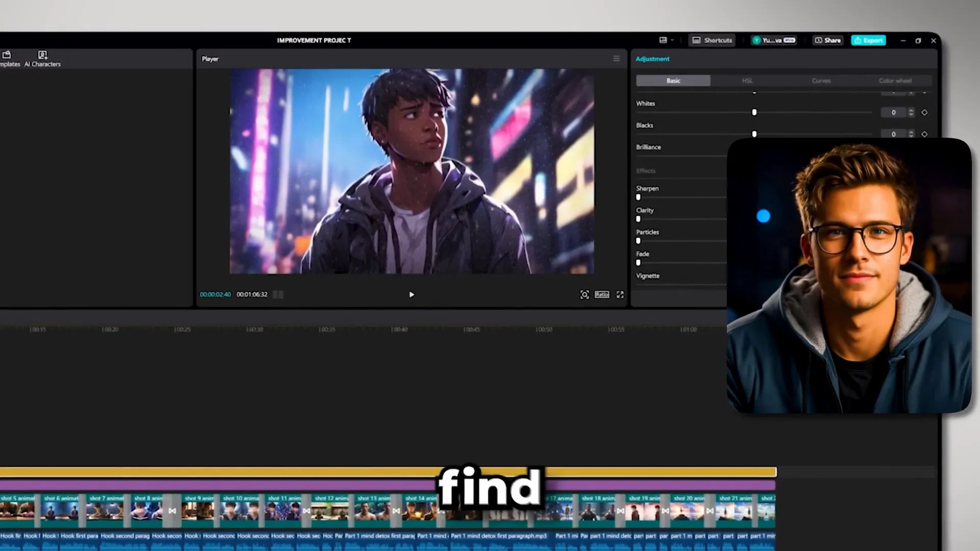Screen dimensions: 980x551
Task: Click the Blacks value stepper arrows
Action: tap(911, 134)
